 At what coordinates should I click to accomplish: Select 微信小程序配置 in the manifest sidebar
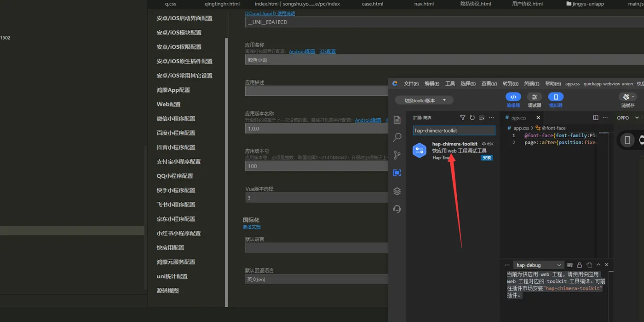coord(176,118)
